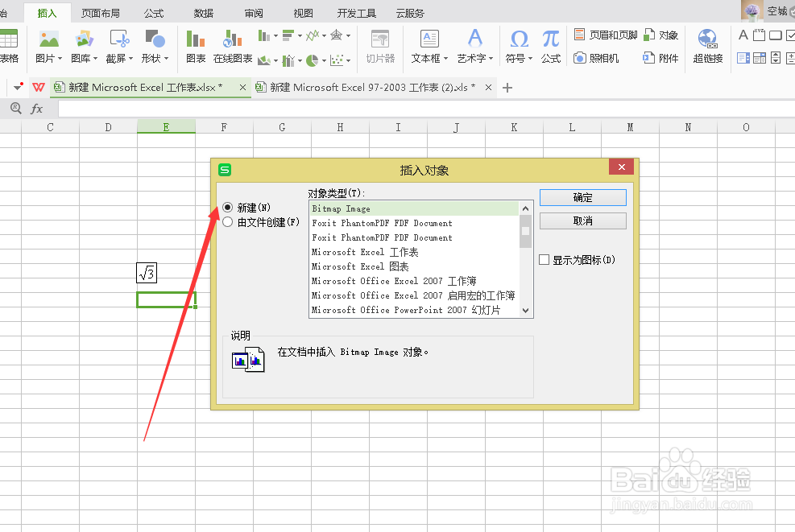Click the object list scroll down arrow

[525, 311]
